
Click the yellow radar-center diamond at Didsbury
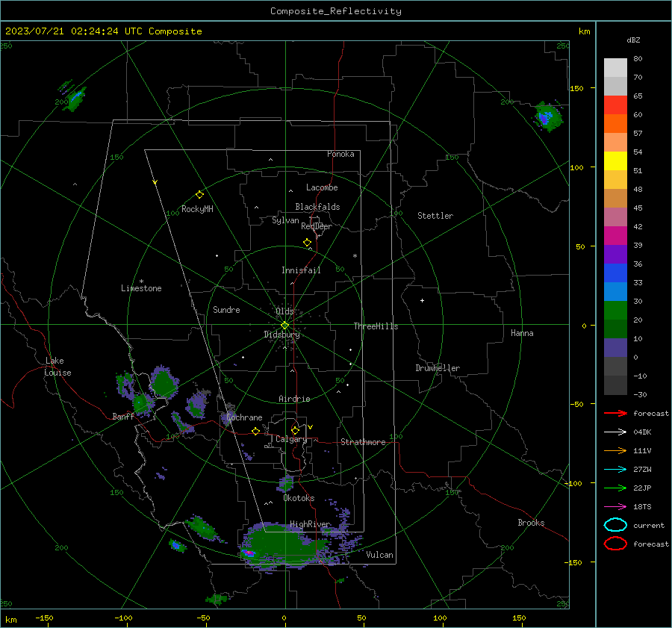coord(285,326)
